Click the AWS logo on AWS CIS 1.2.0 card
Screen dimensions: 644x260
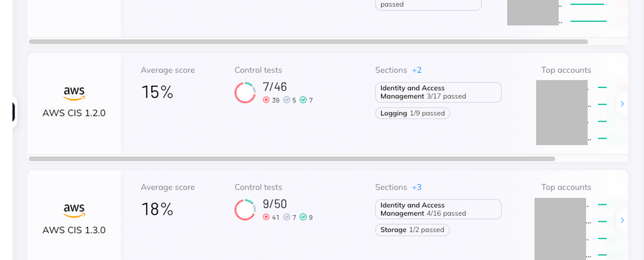click(74, 94)
